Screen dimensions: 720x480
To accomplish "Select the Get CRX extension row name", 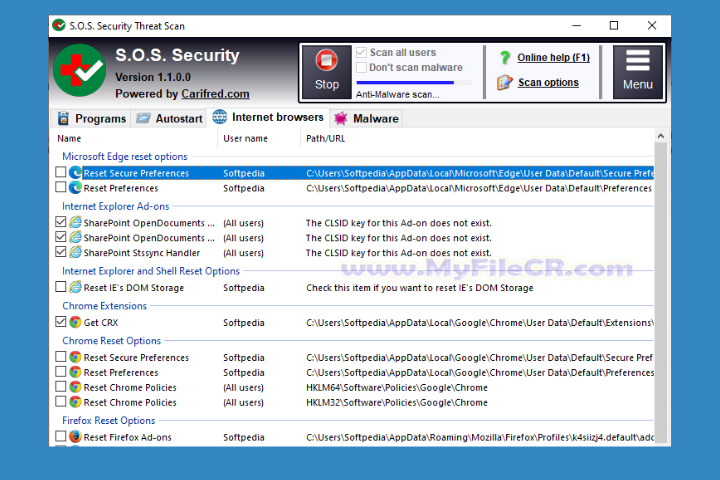I will pos(101,323).
